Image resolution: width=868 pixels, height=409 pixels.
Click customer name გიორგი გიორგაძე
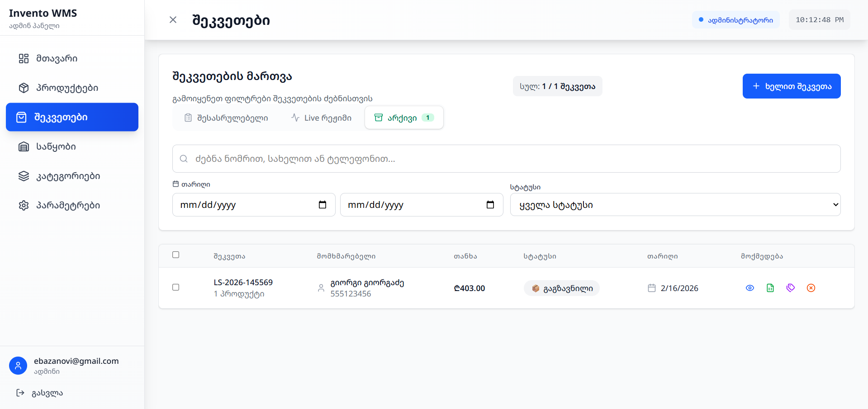(x=367, y=282)
